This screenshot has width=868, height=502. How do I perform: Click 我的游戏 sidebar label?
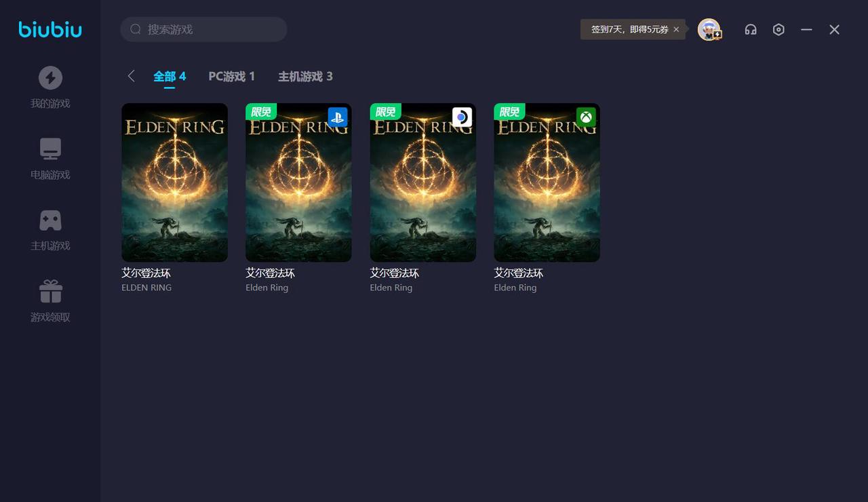point(50,104)
